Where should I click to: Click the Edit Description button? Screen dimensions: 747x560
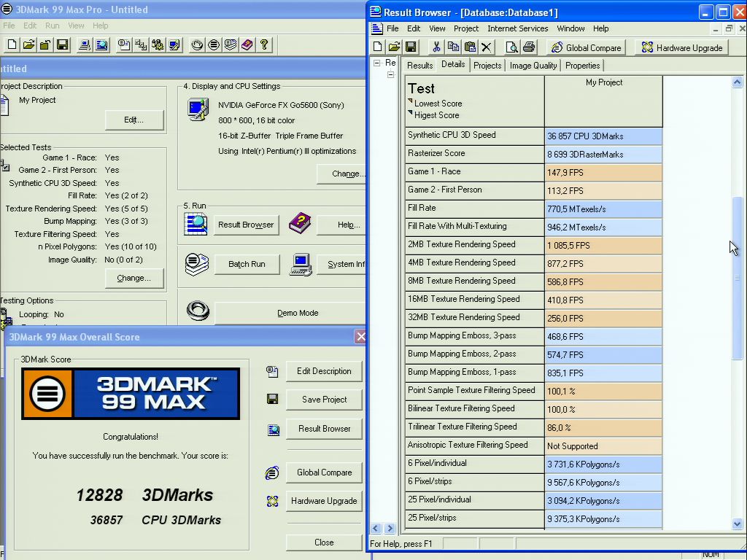pos(325,371)
